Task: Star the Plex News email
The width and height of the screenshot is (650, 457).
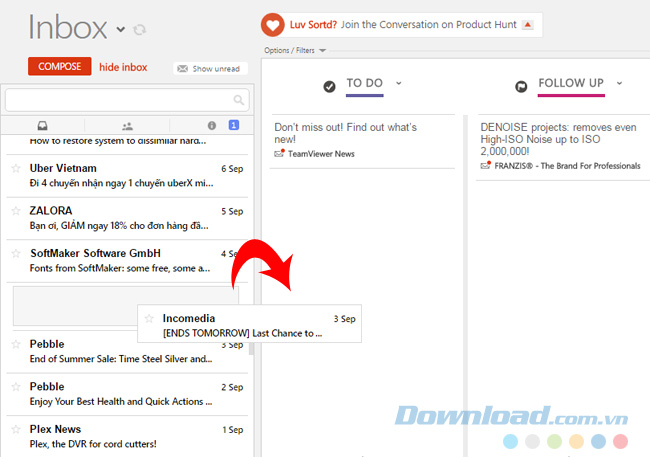Action: tap(16, 429)
